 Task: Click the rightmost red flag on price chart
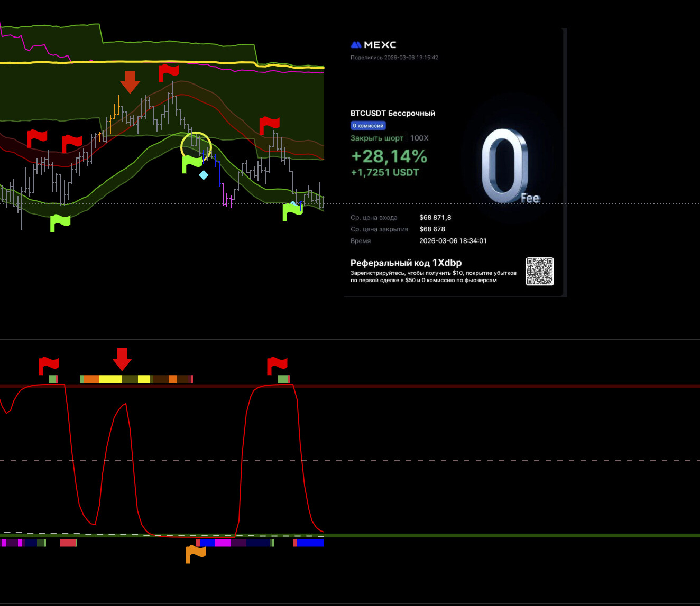(x=269, y=125)
